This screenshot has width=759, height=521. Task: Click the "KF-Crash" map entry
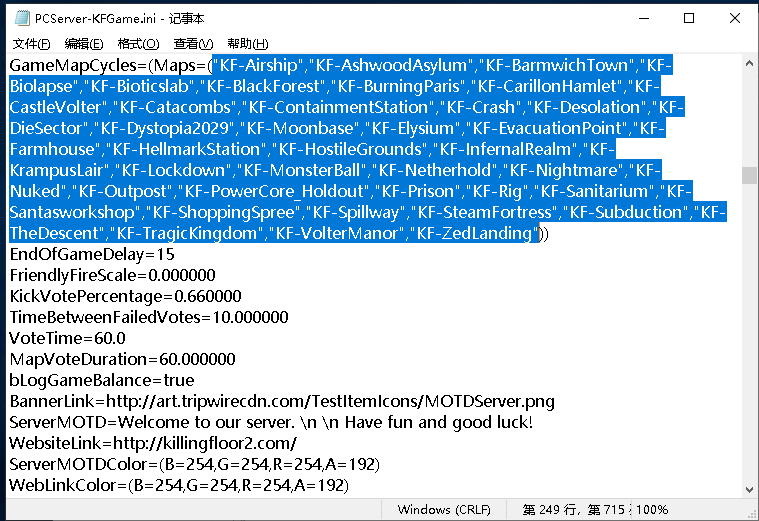(x=481, y=107)
